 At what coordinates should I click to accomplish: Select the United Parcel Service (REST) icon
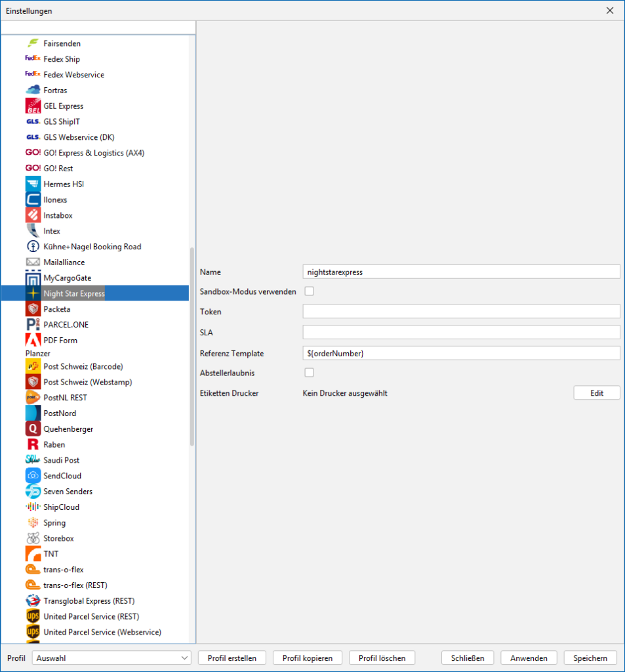coord(33,616)
